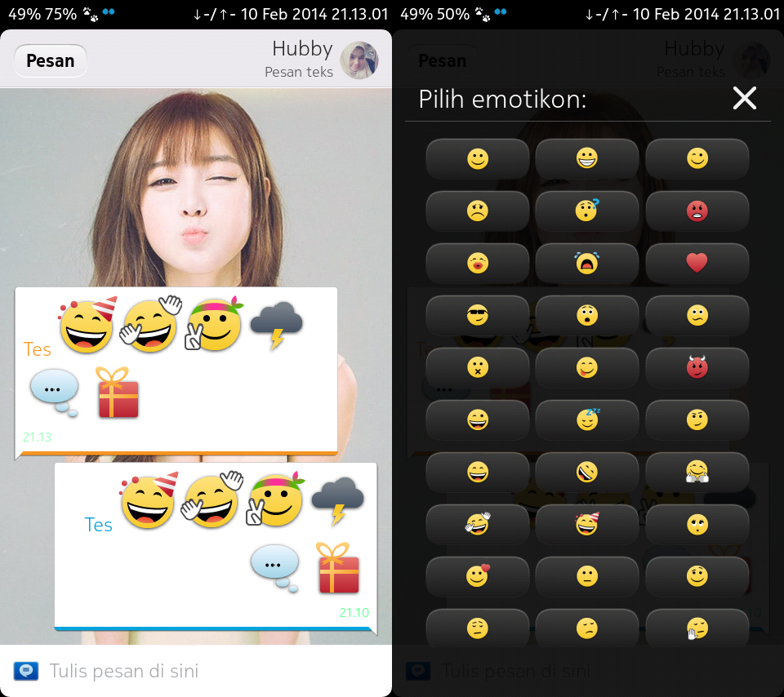Choose the dead face with X eyes

tap(477, 367)
